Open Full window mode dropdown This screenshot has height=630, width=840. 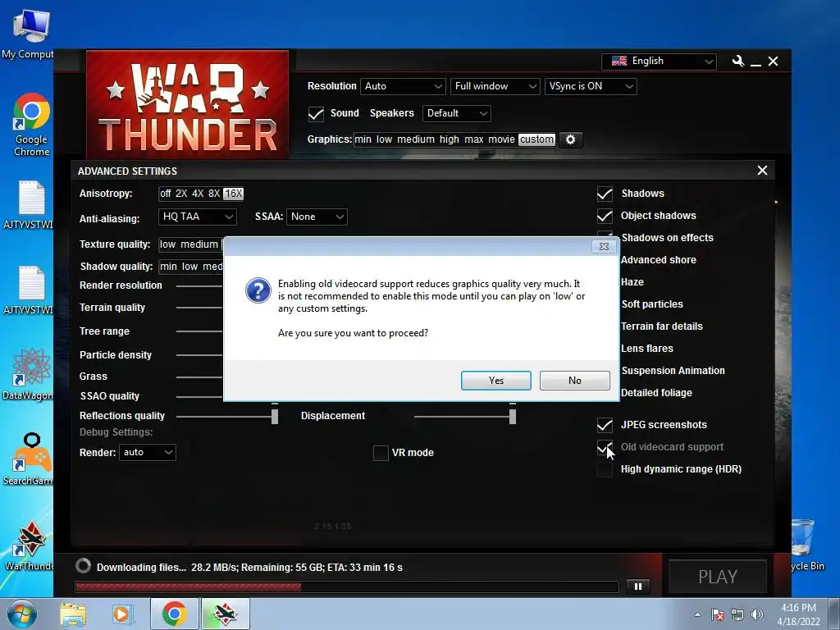[495, 86]
